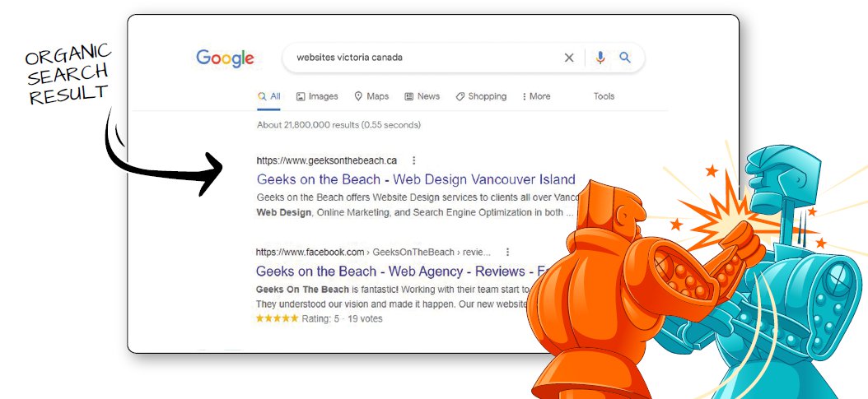
Task: Expand the More search filters menu
Action: (536, 96)
